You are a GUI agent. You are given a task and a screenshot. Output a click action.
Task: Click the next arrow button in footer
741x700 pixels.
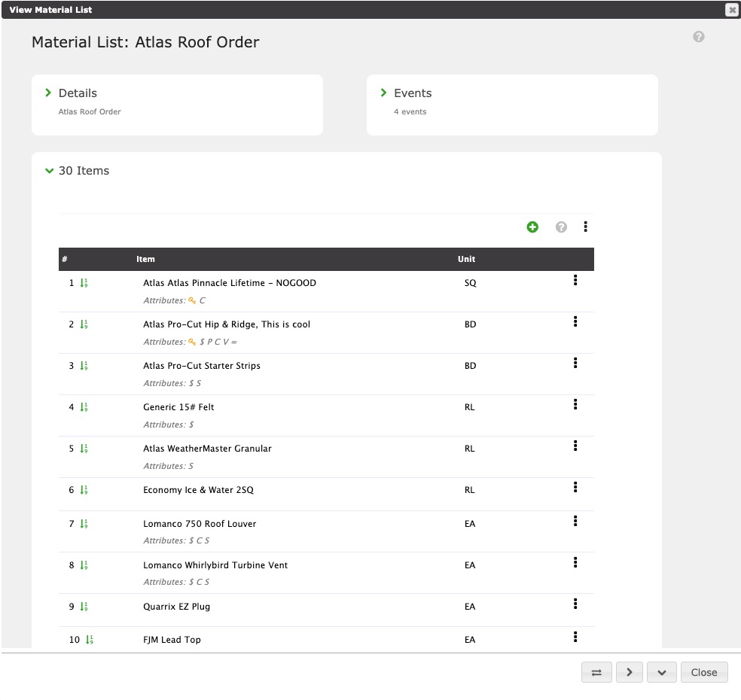click(629, 672)
